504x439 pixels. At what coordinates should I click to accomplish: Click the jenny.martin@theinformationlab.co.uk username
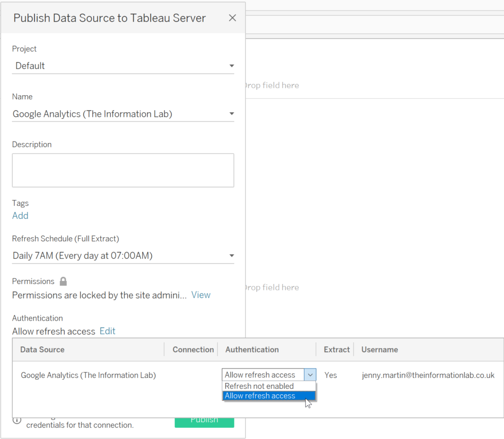[428, 375]
